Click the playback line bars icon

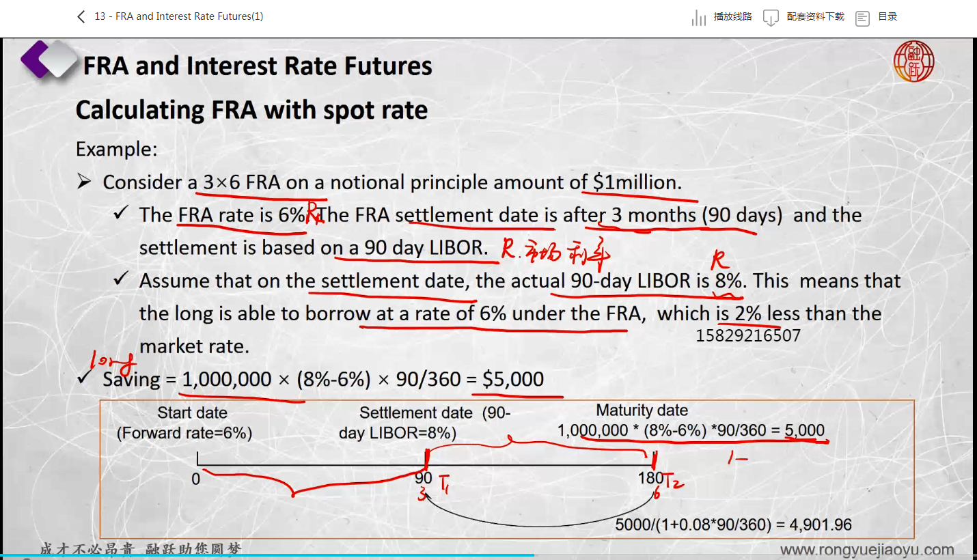click(x=698, y=18)
